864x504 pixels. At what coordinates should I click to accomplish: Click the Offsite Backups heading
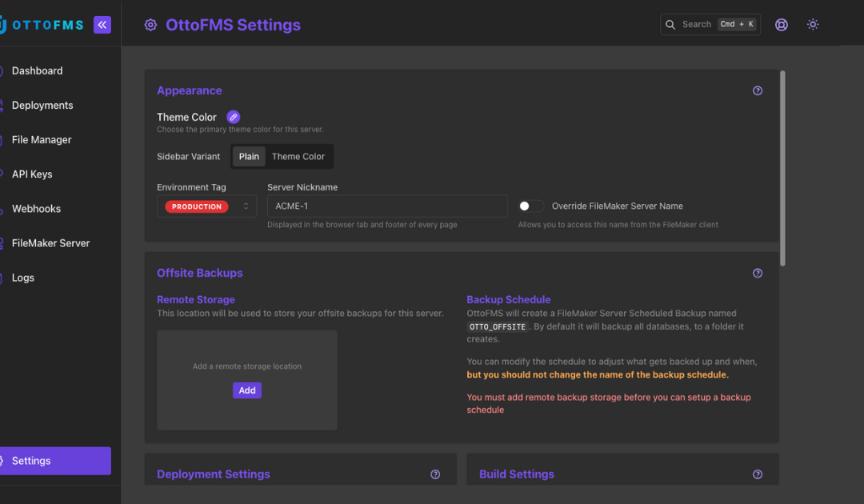(x=199, y=273)
